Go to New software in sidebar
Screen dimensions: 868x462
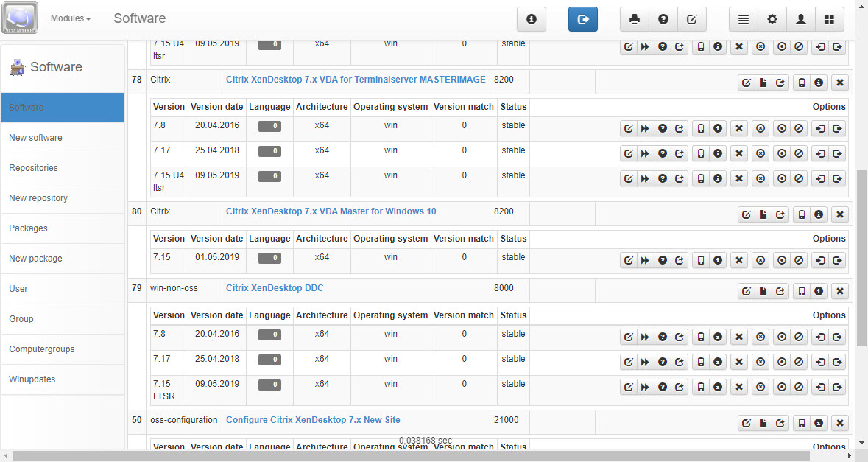click(x=63, y=137)
